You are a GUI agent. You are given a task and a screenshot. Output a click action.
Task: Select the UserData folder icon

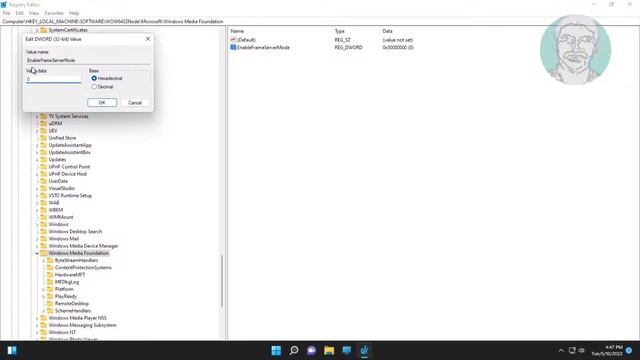tap(44, 181)
